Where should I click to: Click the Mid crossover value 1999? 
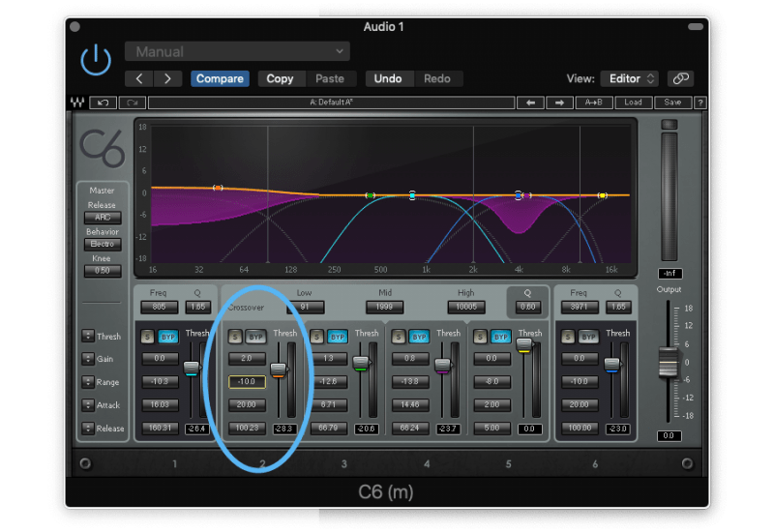point(384,307)
